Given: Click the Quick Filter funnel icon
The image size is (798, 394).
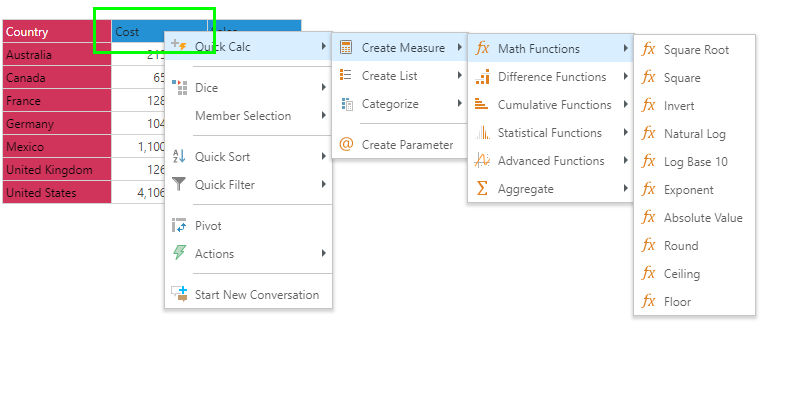Looking at the screenshot, I should pos(179,184).
